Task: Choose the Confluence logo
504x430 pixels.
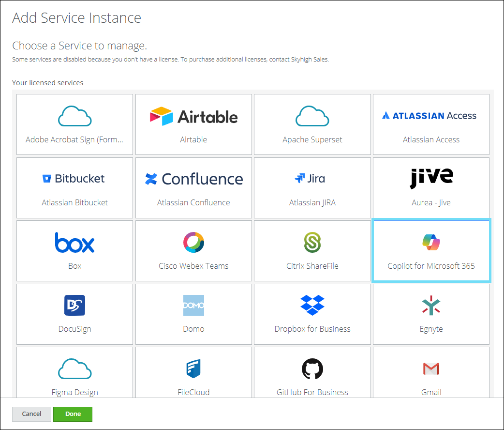Action: point(194,179)
